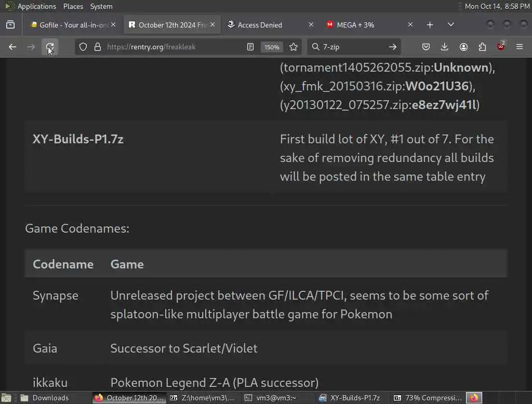Image resolution: width=532 pixels, height=404 pixels.
Task: Click the 7-zip search field
Action: pyautogui.click(x=353, y=47)
